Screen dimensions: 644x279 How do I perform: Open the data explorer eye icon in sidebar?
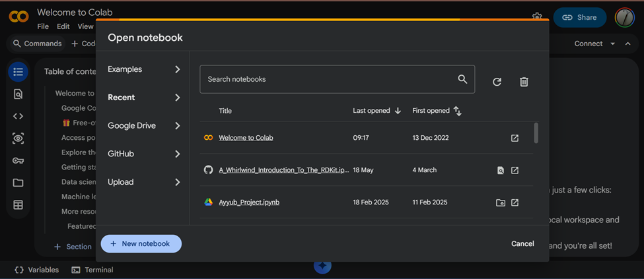[x=18, y=139]
